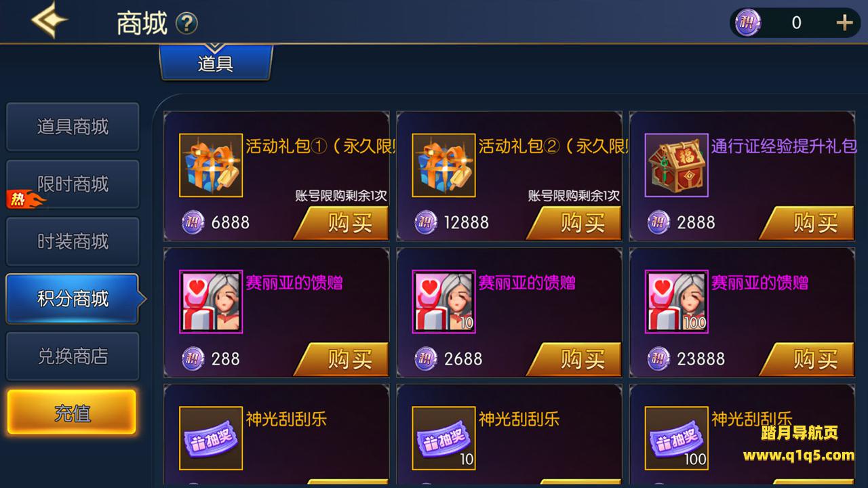Select the 积分商城 tab
The image size is (868, 488).
click(x=73, y=299)
